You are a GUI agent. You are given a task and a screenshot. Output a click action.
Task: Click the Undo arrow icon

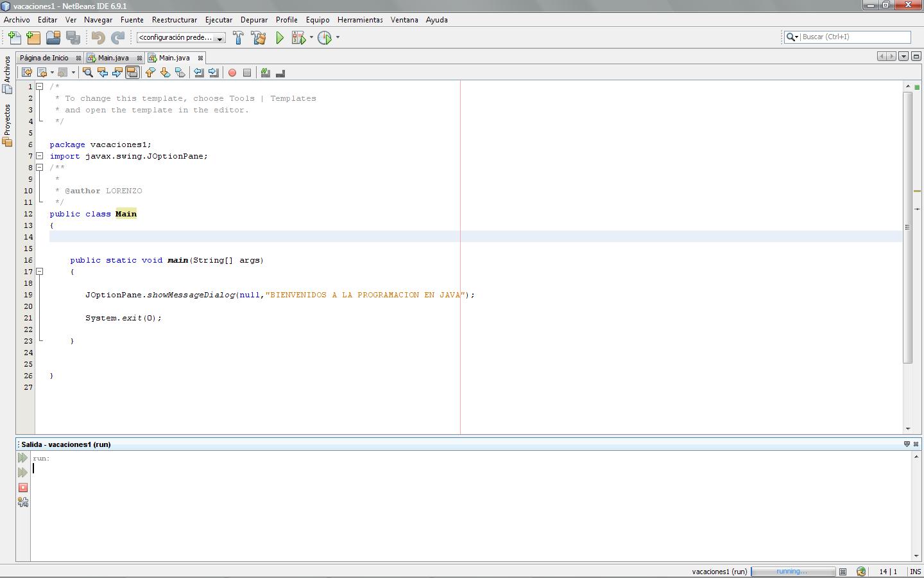[98, 38]
